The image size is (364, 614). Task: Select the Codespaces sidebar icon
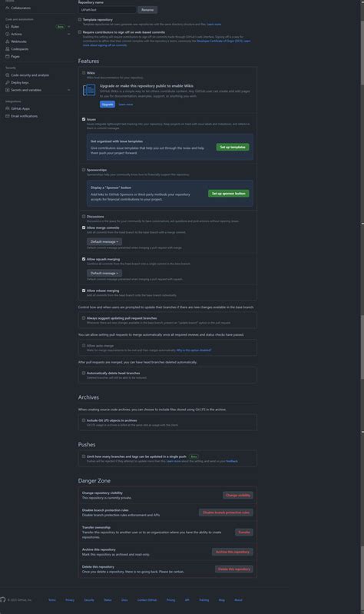(x=8, y=49)
